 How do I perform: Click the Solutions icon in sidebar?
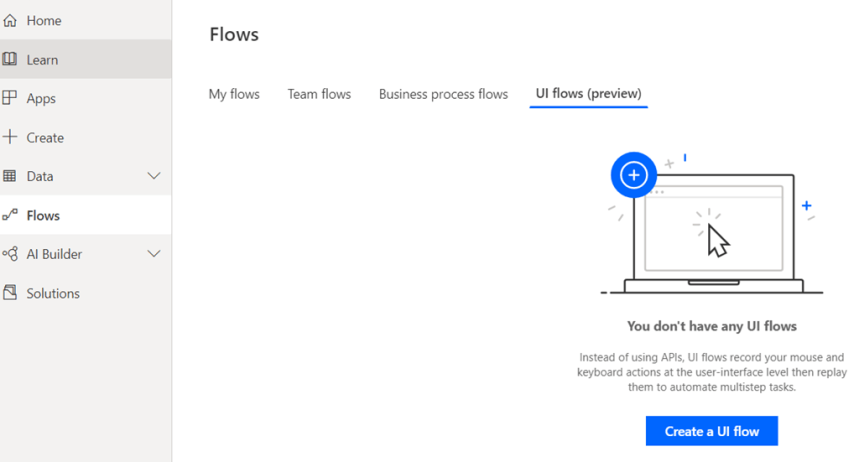click(x=10, y=293)
